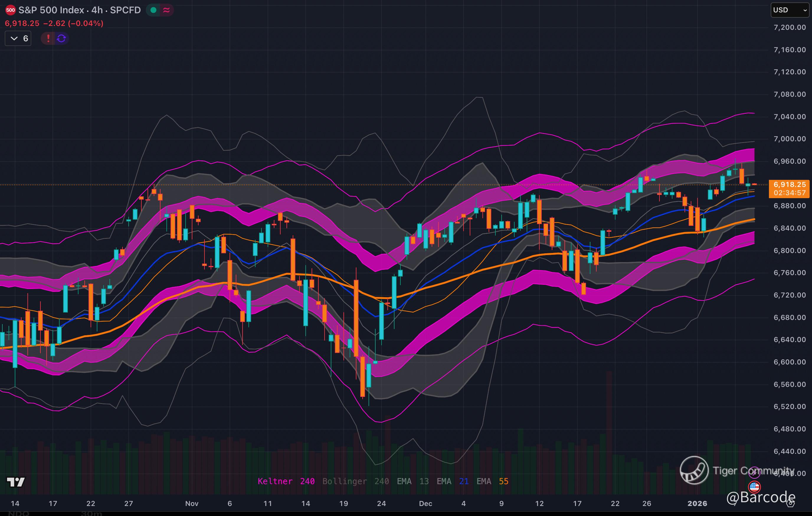Viewport: 812px width, 516px height.
Task: Click the pink approximate-data wave icon
Action: pos(166,10)
